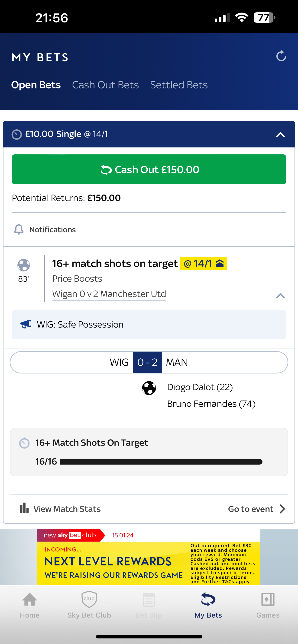This screenshot has width=298, height=644.
Task: Tap the View Match Stats bar chart icon
Action: (24, 508)
